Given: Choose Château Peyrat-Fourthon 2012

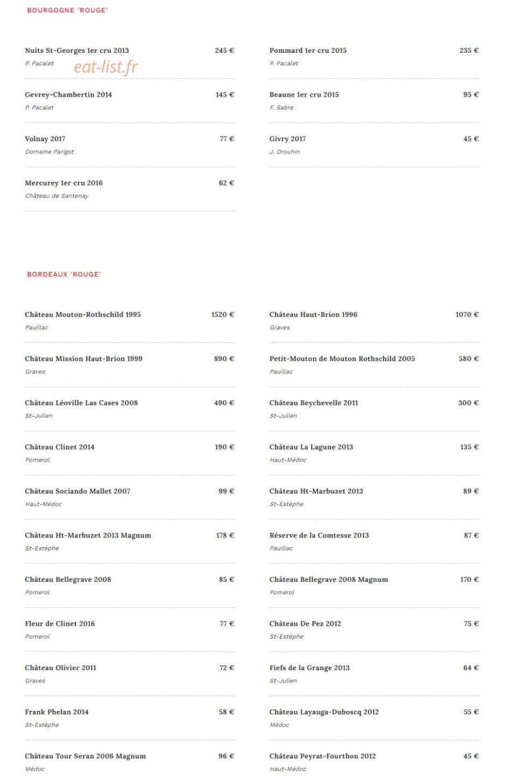Looking at the screenshot, I should [x=323, y=756].
